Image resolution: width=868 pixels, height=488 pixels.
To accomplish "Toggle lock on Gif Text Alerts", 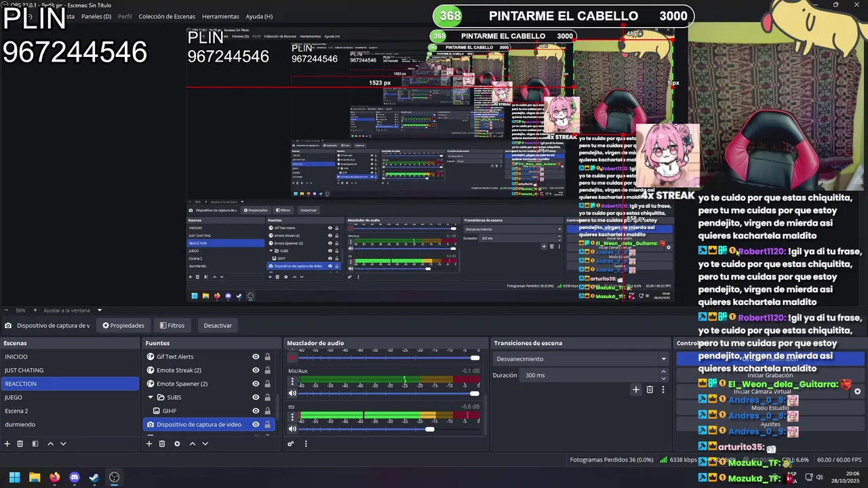I will point(267,357).
